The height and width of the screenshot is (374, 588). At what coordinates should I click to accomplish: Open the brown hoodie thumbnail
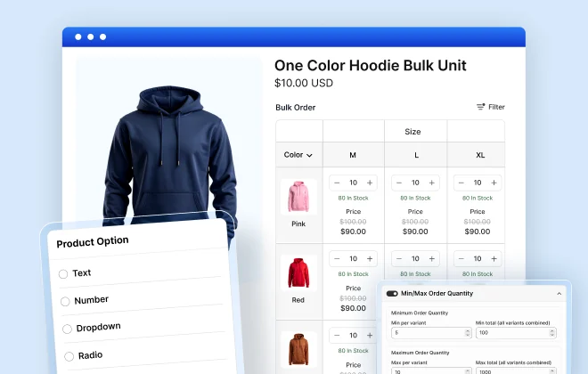tap(298, 349)
